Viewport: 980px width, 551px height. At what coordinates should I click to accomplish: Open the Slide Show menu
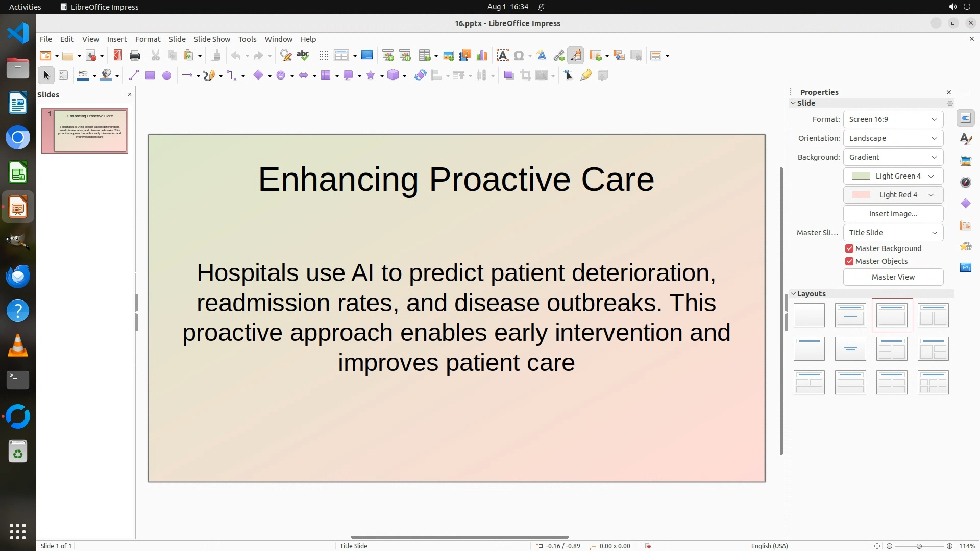212,39
